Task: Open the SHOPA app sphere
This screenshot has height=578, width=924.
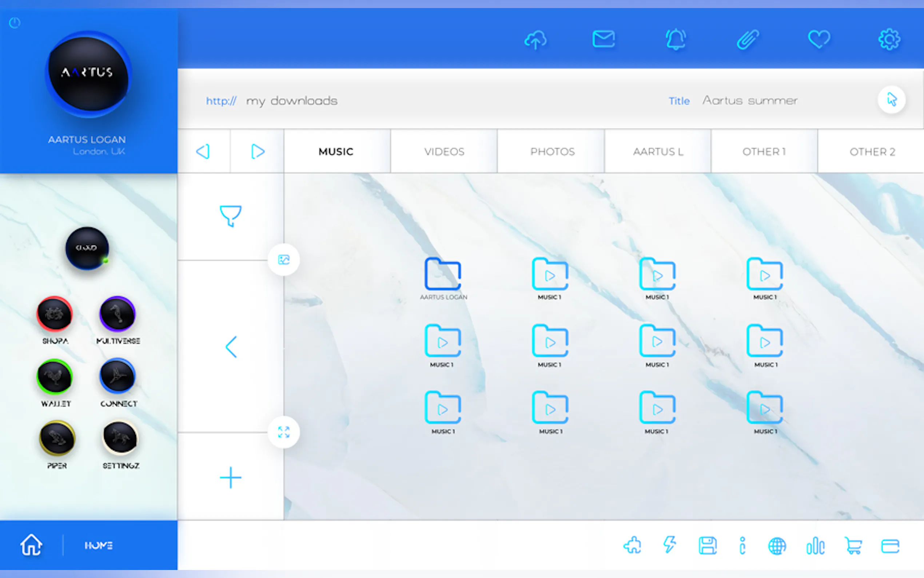Action: [x=55, y=314]
